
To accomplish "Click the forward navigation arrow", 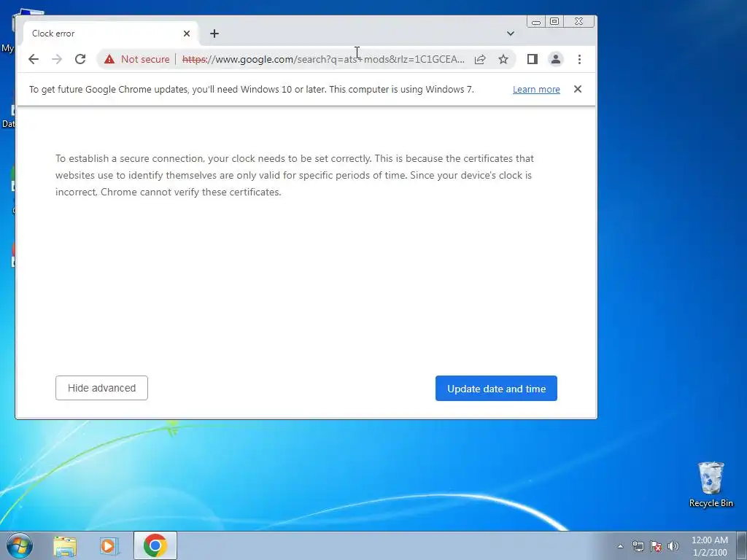I will [x=57, y=59].
